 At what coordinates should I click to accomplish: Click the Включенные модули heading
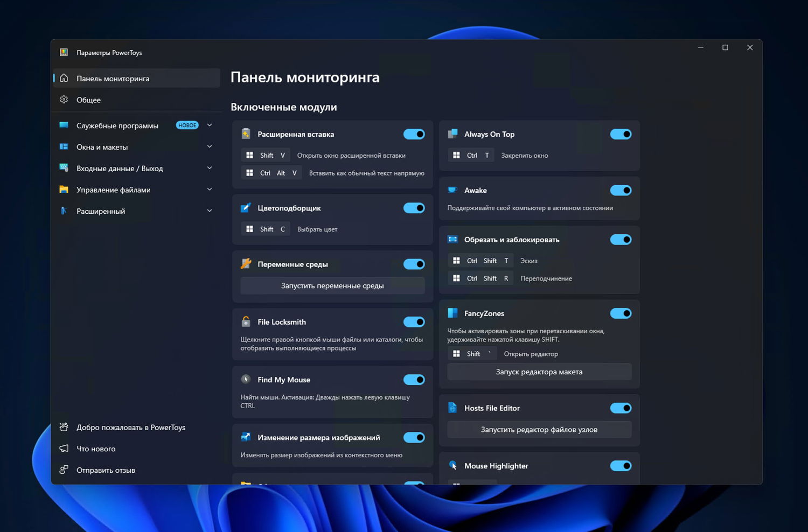coord(284,107)
